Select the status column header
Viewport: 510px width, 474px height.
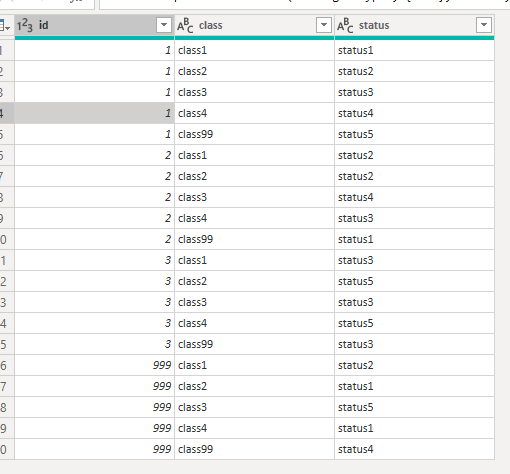[414, 25]
